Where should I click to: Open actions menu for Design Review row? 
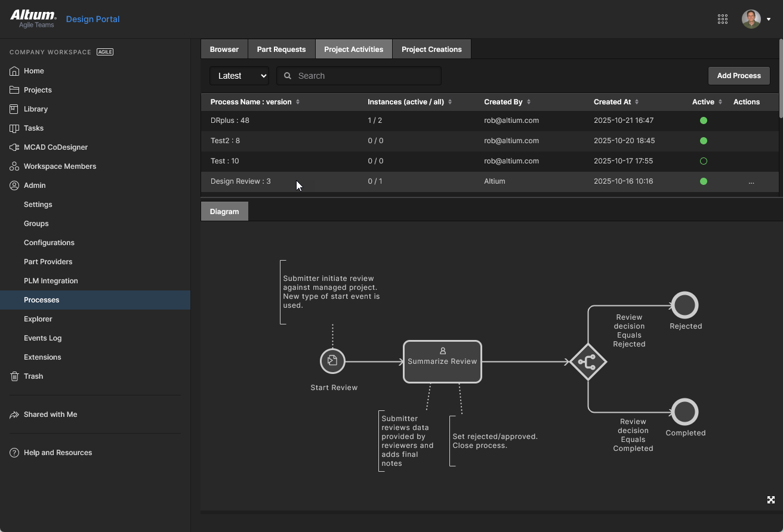(x=751, y=181)
